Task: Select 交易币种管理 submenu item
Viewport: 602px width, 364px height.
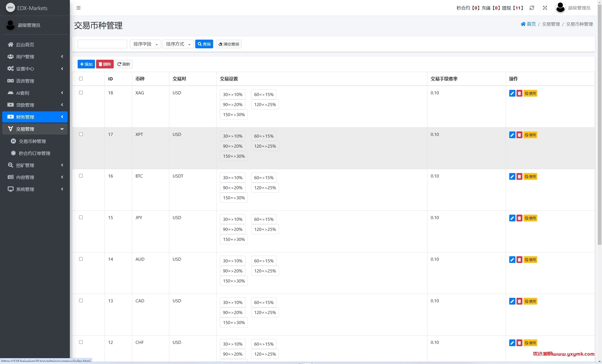Action: tap(35, 141)
